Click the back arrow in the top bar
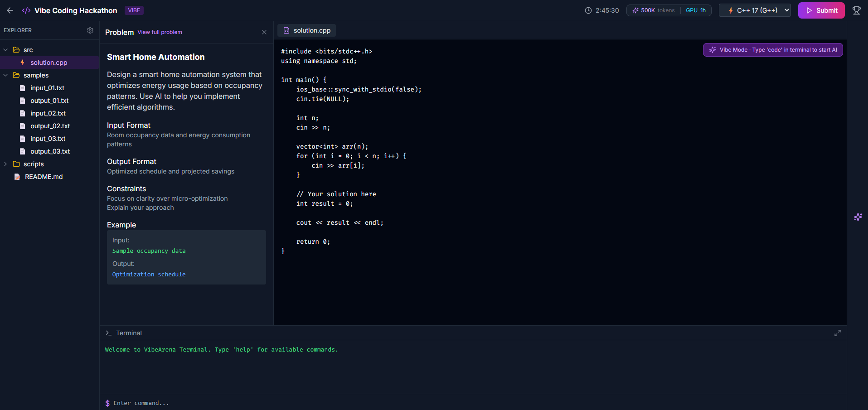Screen dimensions: 868x410 10,10
